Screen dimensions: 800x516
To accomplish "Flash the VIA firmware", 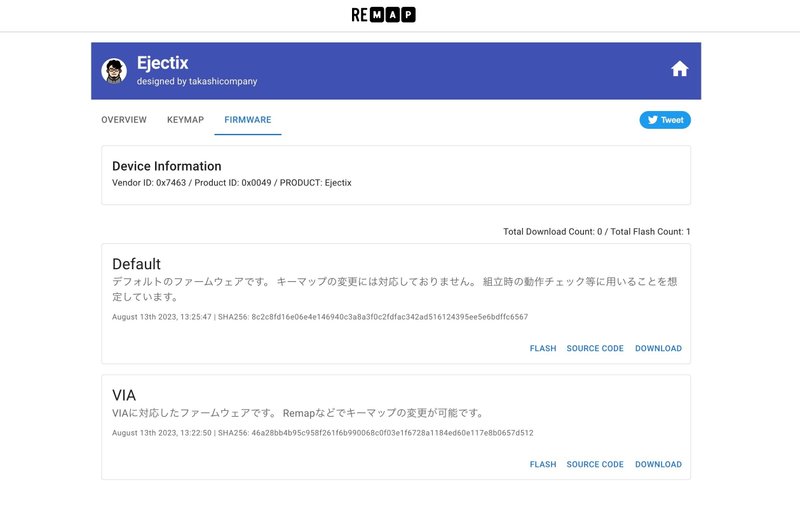I will [x=543, y=464].
